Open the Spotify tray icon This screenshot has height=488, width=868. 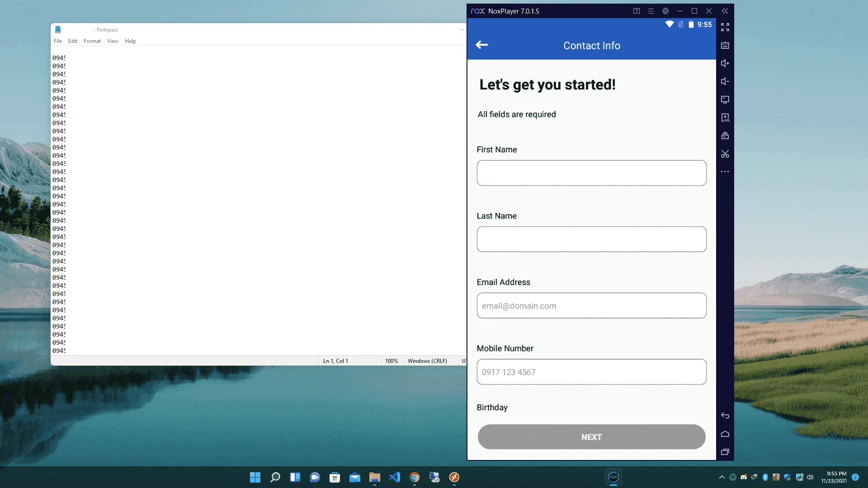[x=733, y=477]
